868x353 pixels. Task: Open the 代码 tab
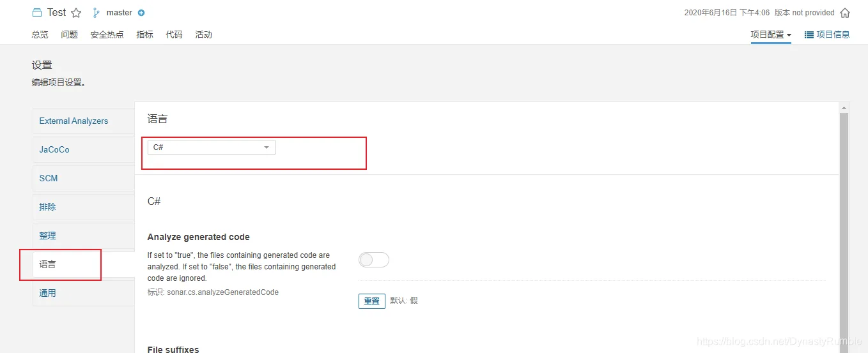click(174, 35)
